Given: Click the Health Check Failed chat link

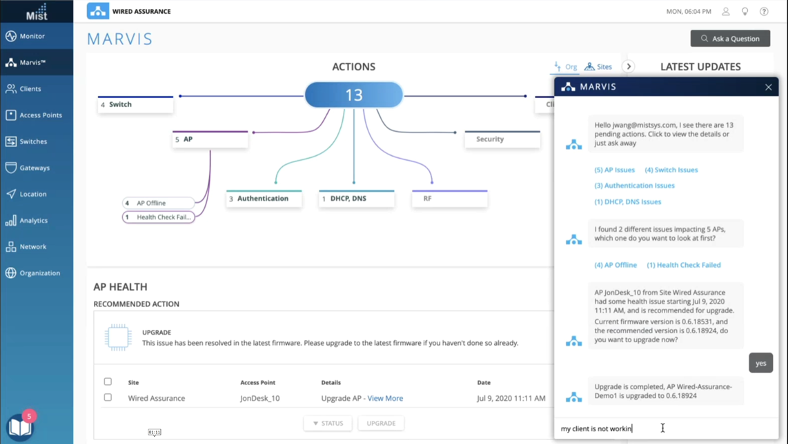Looking at the screenshot, I should tap(684, 265).
